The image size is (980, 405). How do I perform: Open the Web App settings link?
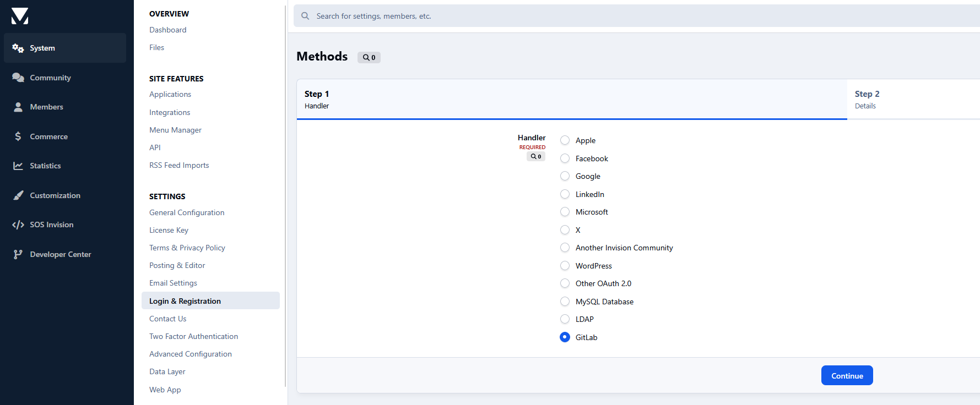point(165,390)
